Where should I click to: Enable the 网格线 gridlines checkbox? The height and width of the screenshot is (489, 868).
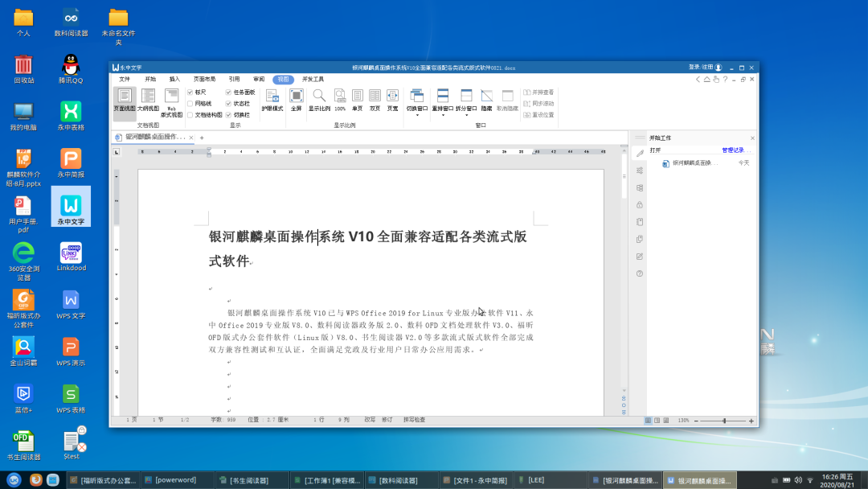pos(190,104)
